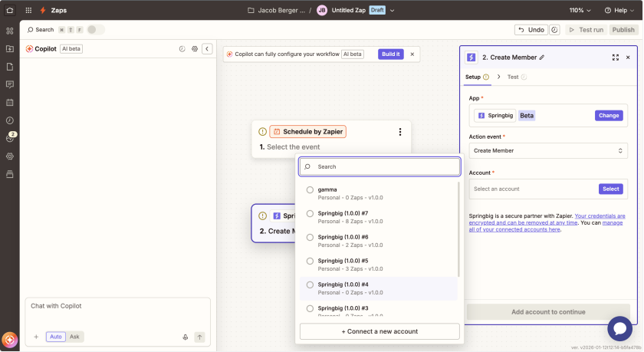Image resolution: width=644 pixels, height=352 pixels.
Task: Open the import folder icon in sidebar
Action: [x=10, y=49]
